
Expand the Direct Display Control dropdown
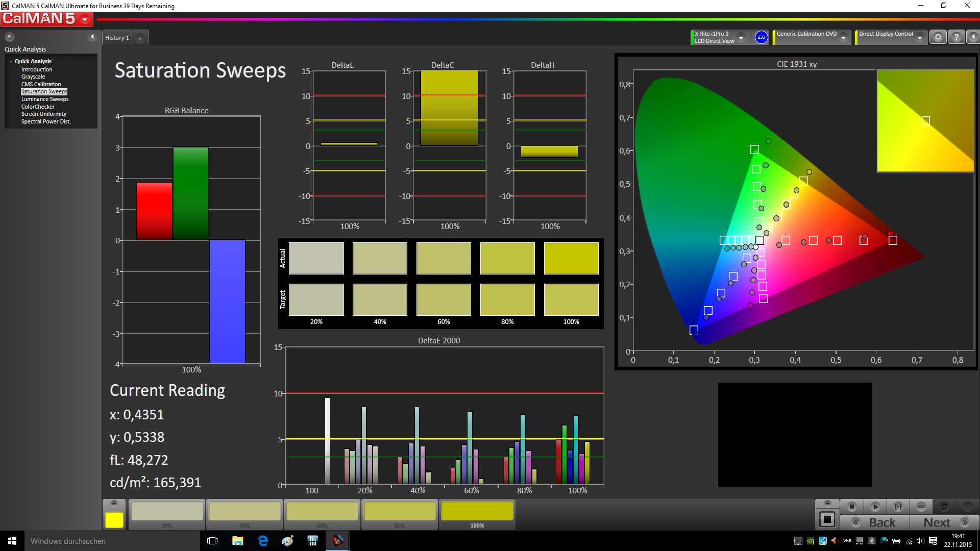[x=919, y=37]
